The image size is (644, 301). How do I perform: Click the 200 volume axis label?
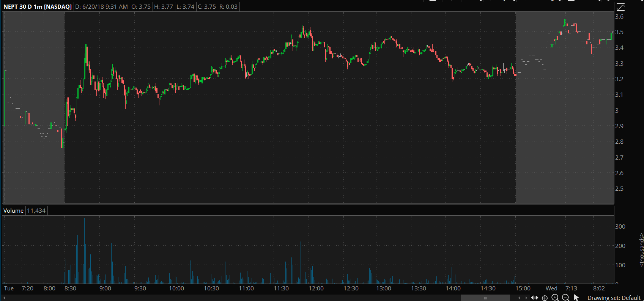[x=620, y=246]
